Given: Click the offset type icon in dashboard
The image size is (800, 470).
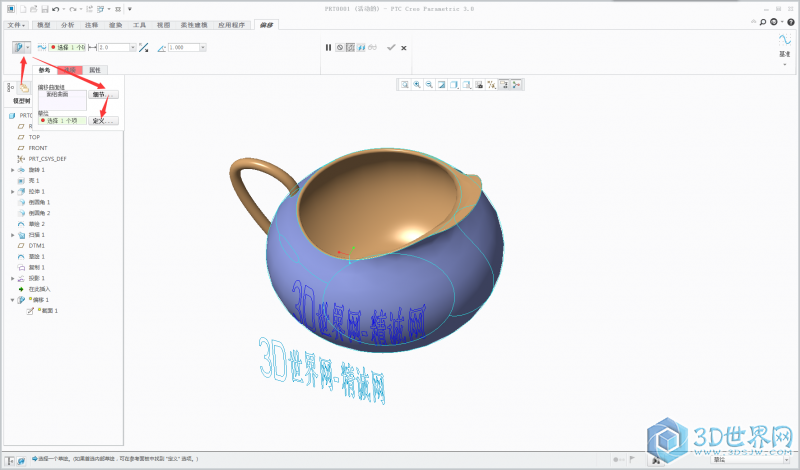Looking at the screenshot, I should coord(18,47).
